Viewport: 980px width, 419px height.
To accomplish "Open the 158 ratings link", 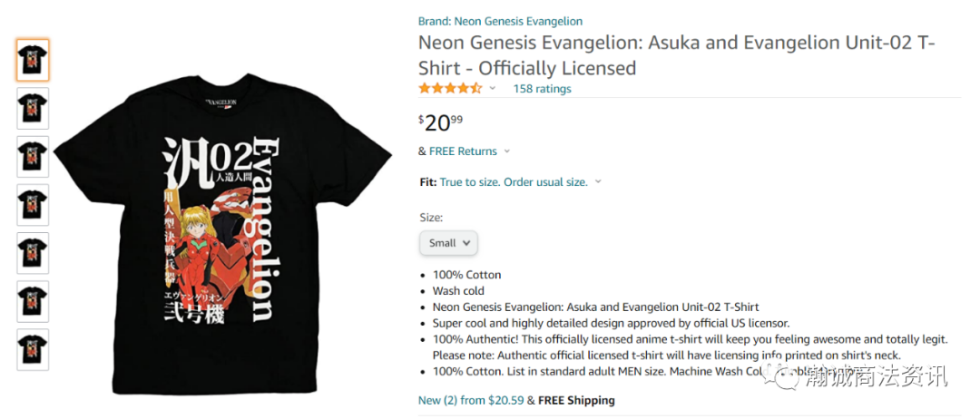I will coord(542,89).
